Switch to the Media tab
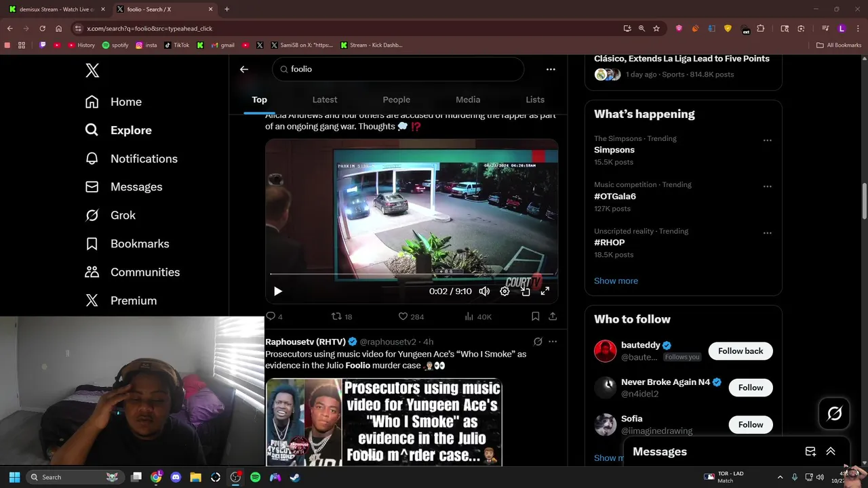This screenshot has height=488, width=868. (468, 100)
